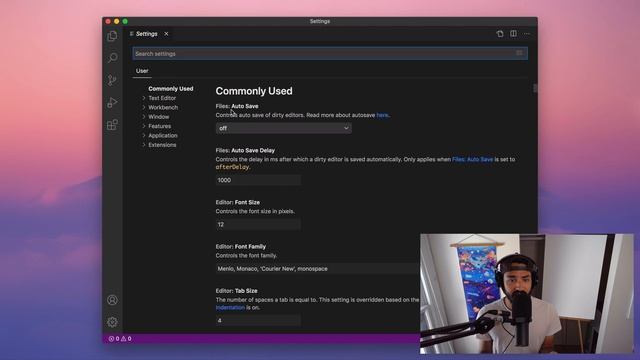This screenshot has width=640, height=360.
Task: Select the User settings tab
Action: click(142, 71)
